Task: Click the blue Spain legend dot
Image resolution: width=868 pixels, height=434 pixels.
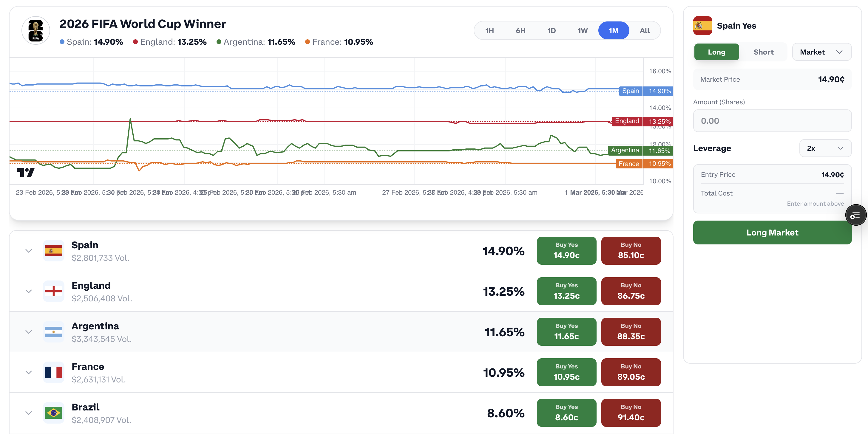Action: point(62,42)
